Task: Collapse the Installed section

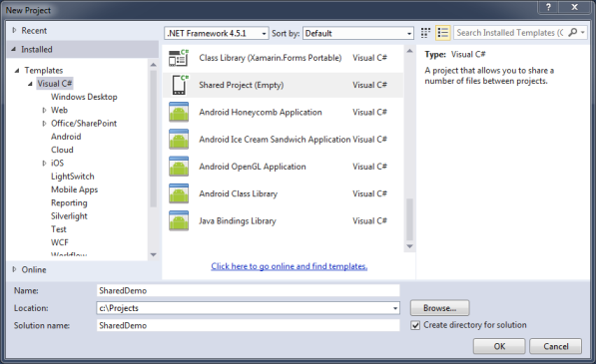Action: [14, 49]
